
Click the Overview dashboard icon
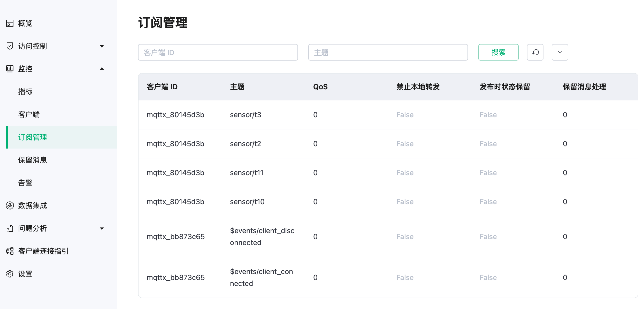pyautogui.click(x=10, y=23)
